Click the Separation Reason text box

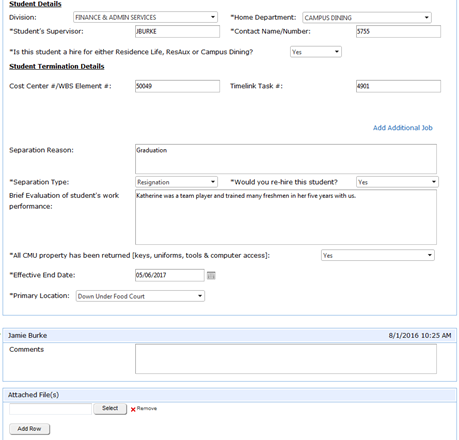[286, 159]
